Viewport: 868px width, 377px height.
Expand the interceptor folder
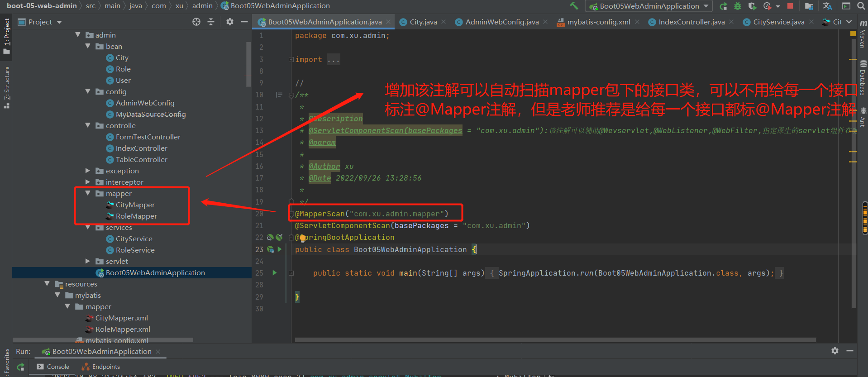coord(88,182)
